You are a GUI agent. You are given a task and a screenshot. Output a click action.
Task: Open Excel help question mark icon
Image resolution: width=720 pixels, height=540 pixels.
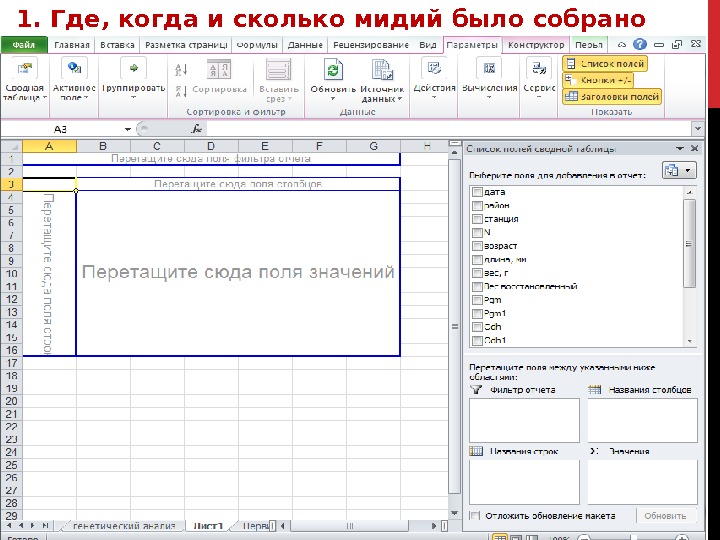(x=640, y=45)
